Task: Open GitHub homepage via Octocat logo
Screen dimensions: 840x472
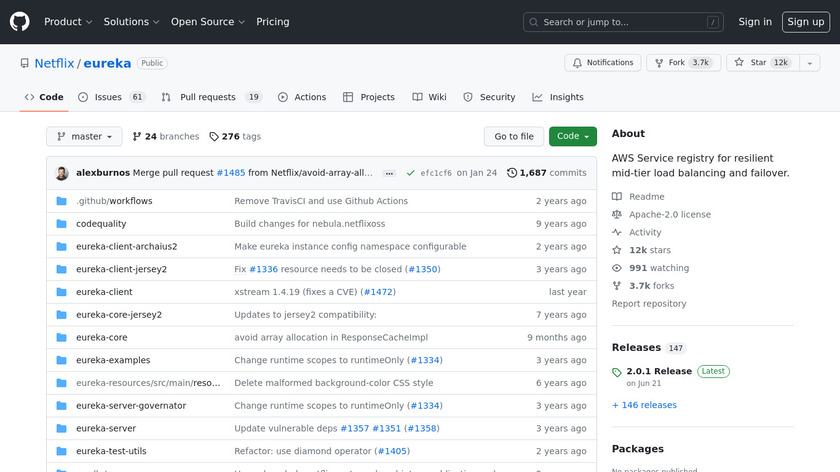Action: tap(20, 22)
